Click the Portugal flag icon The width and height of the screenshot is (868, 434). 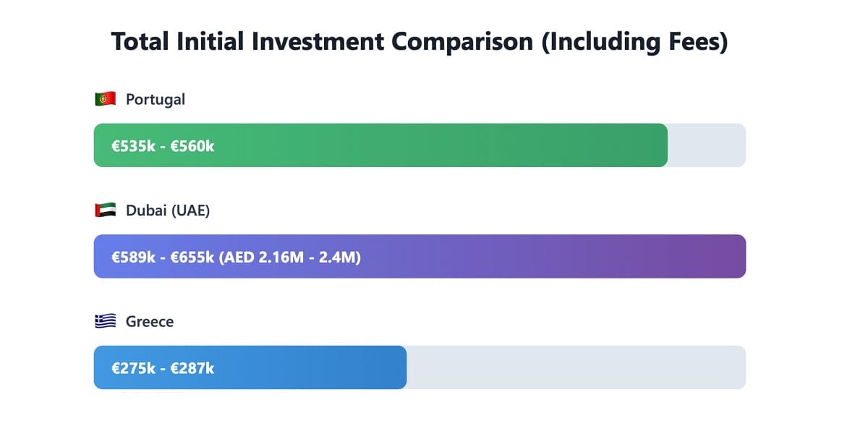coord(105,99)
